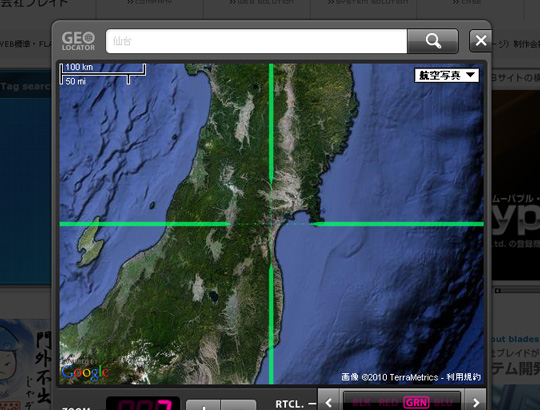Open SYSTEM SOLUTION menu in background page
This screenshot has width=540, height=410.
point(368,3)
